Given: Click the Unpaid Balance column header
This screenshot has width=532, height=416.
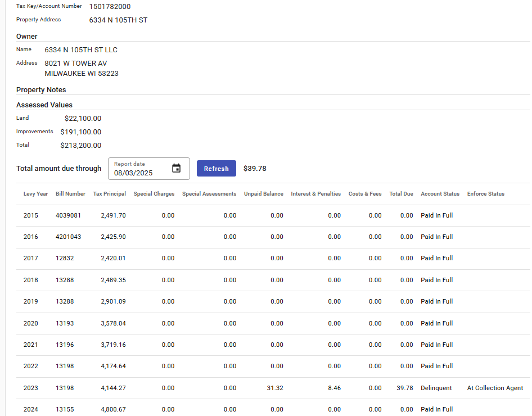Looking at the screenshot, I should 263,194.
